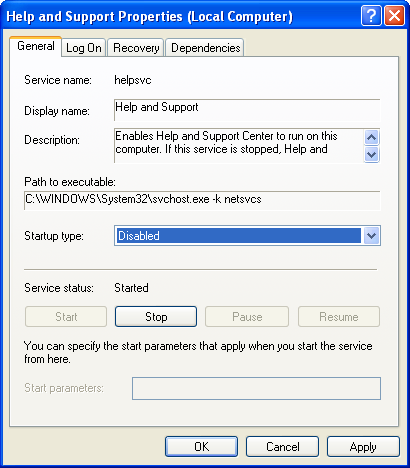Screen dimensions: 410x468
Task: Click the 'Path to executable:' label
Action: (70, 182)
